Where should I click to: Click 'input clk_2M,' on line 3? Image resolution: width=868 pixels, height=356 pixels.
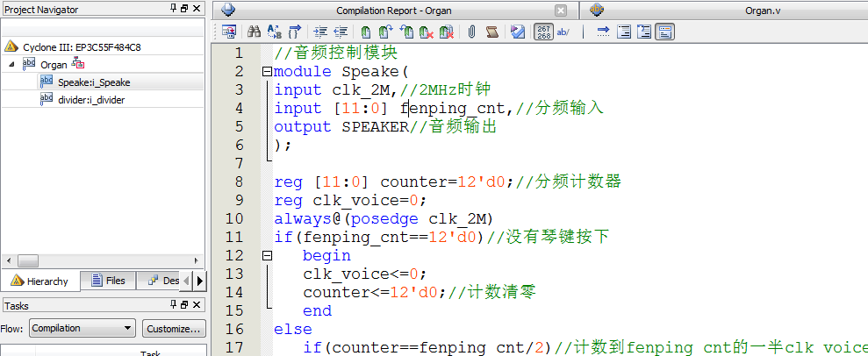335,89
